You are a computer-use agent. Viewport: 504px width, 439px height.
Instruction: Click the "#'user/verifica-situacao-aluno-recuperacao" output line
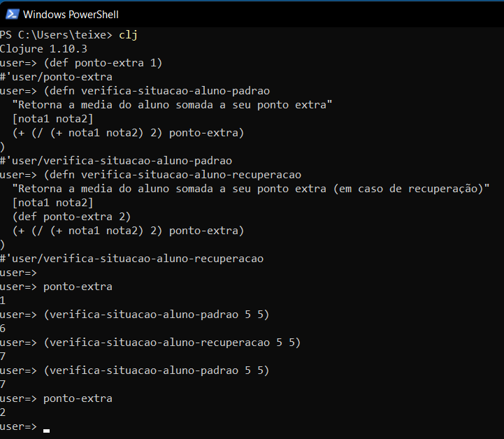coord(132,259)
